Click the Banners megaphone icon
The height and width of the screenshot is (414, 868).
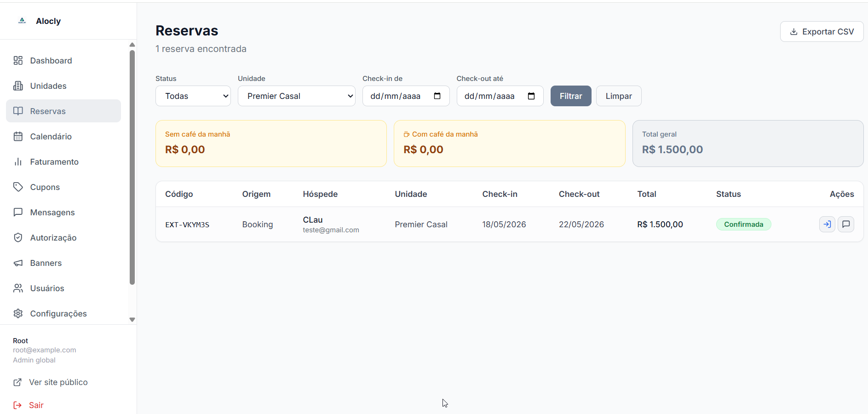tap(18, 263)
